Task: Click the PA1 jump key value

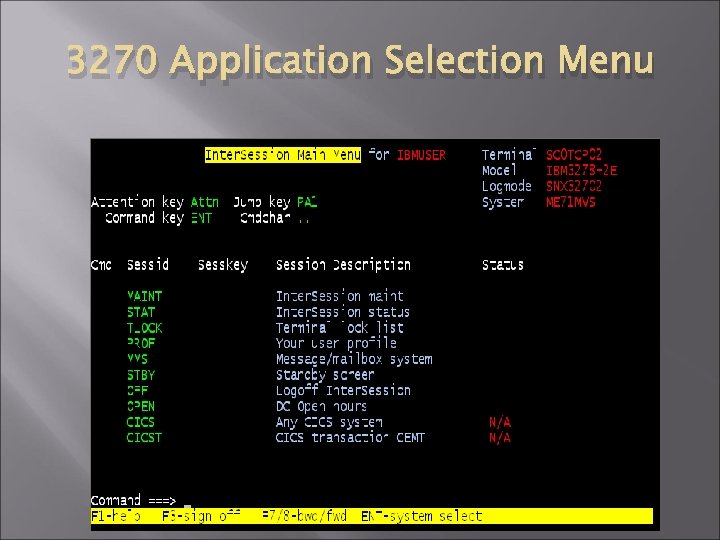Action: point(307,202)
